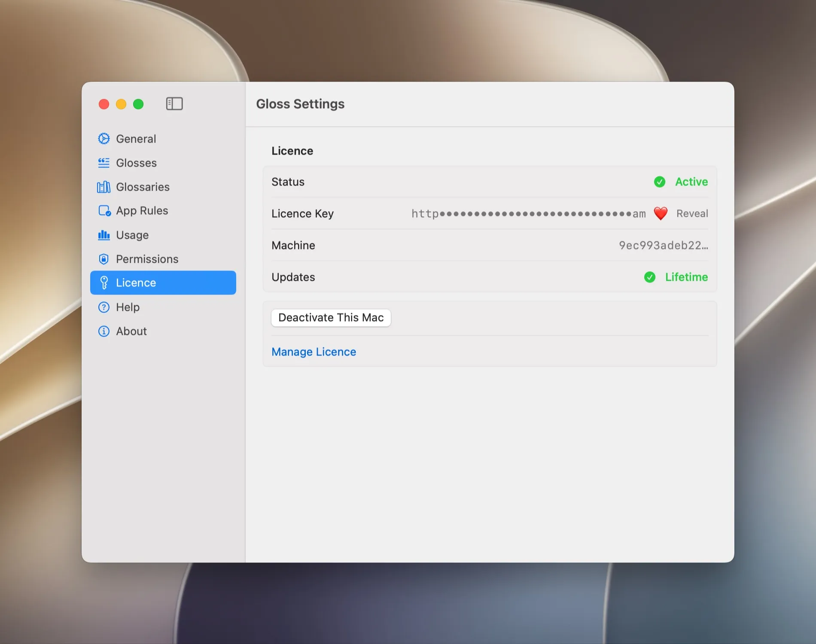This screenshot has height=644, width=816.
Task: Click the Glosses quote-lines icon
Action: click(104, 163)
